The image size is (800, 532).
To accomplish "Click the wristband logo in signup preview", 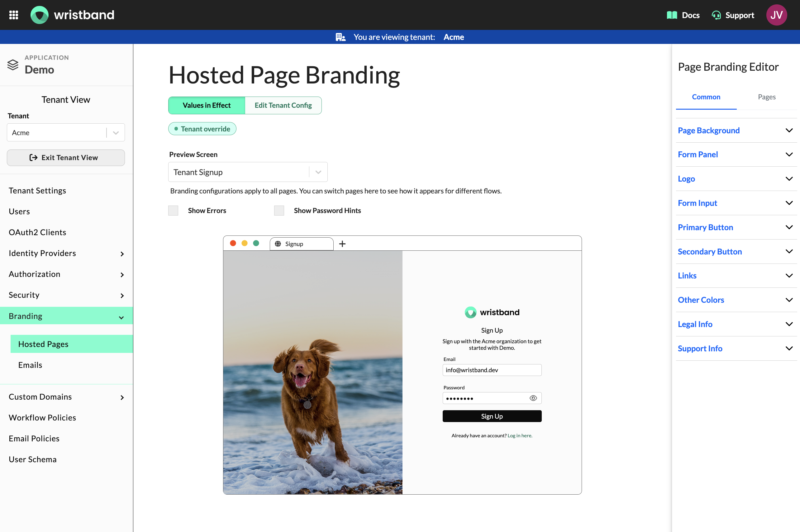I will coord(492,312).
